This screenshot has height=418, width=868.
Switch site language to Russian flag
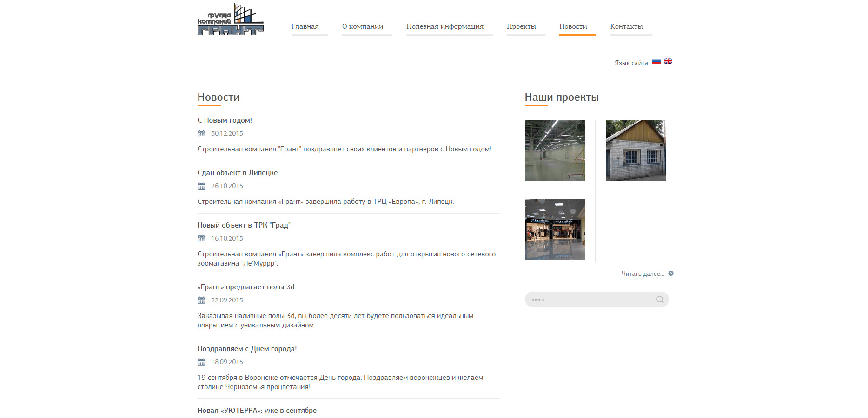pos(656,61)
